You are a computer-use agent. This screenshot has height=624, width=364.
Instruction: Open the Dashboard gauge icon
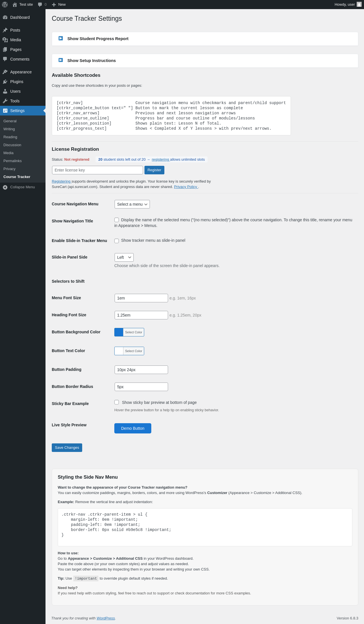pos(5,17)
